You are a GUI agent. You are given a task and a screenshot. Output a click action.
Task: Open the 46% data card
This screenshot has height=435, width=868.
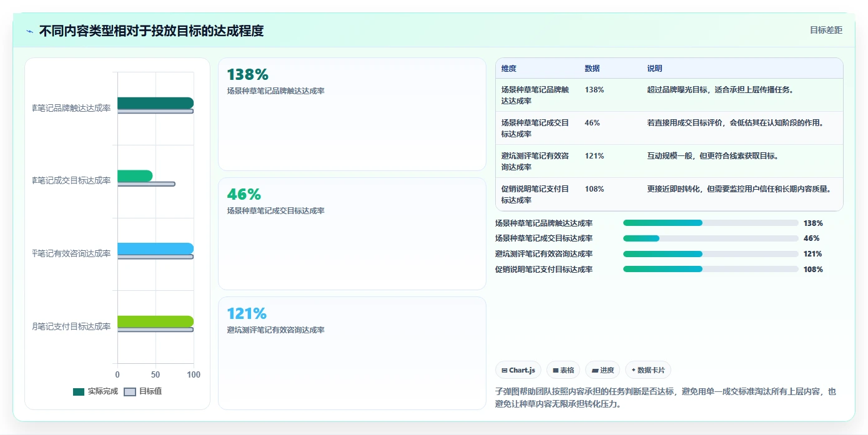coord(352,233)
